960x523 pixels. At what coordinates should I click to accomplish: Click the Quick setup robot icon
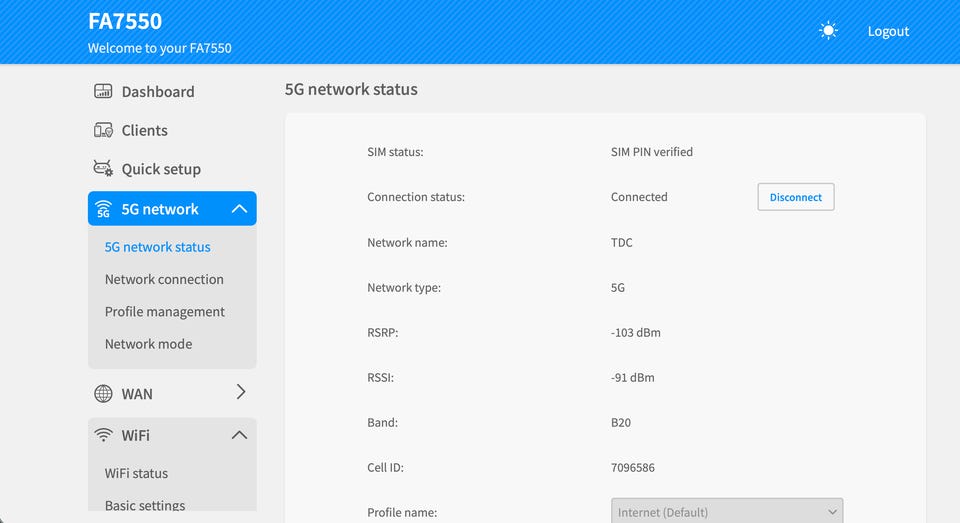tap(103, 169)
